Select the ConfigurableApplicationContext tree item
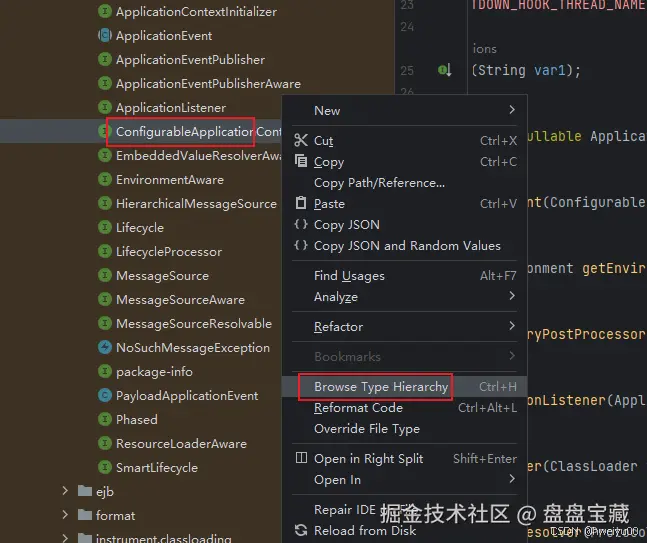The height and width of the screenshot is (543, 647). tap(140, 132)
